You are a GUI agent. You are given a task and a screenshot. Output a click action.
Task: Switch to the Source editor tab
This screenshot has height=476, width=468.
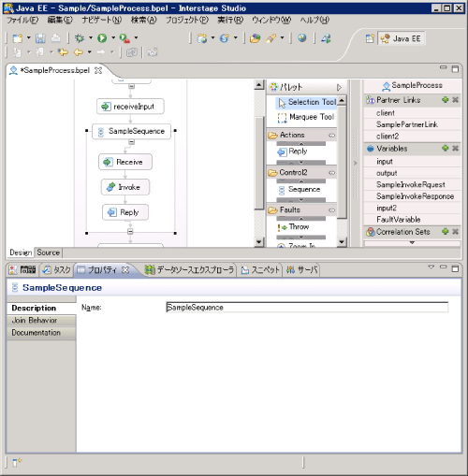pos(48,252)
